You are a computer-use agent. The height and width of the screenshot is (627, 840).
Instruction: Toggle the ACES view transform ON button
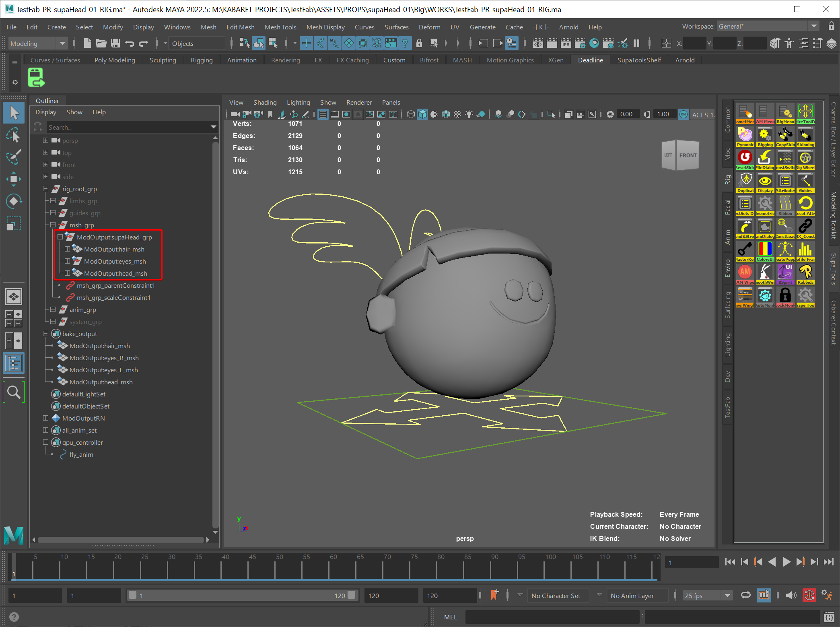683,114
